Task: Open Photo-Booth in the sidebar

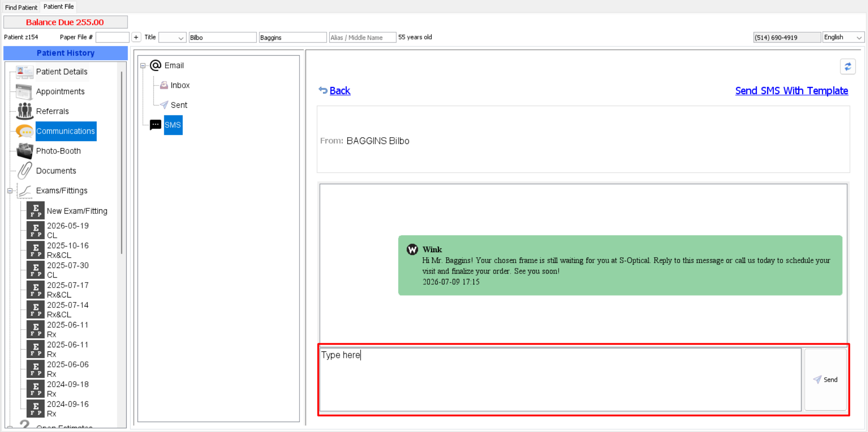Action: [x=58, y=151]
